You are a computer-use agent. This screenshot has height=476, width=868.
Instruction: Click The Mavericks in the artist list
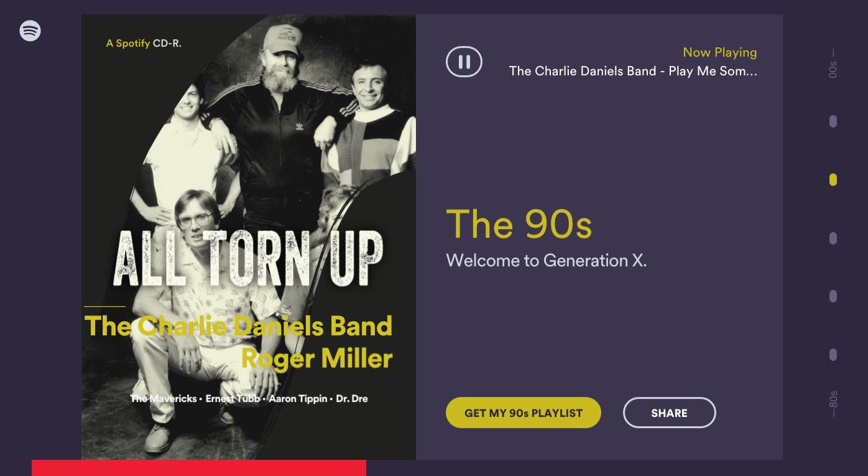[x=163, y=399]
